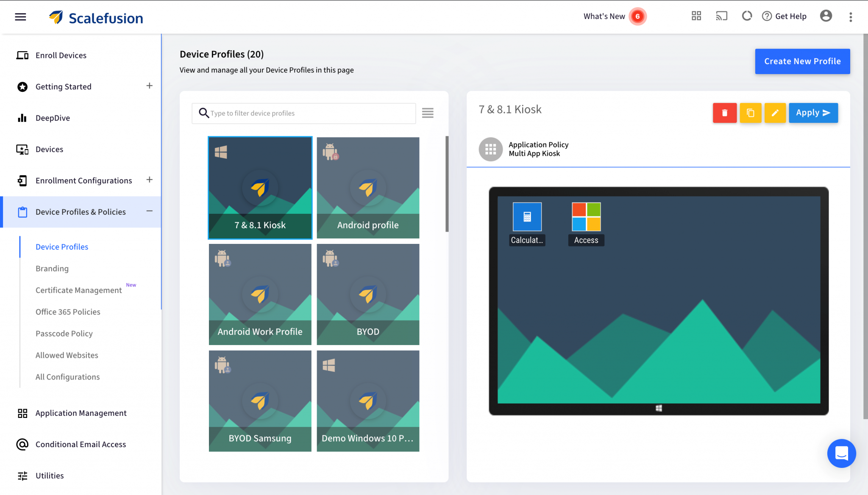868x495 pixels.
Task: Click the yellow pencil edit icon
Action: (775, 113)
